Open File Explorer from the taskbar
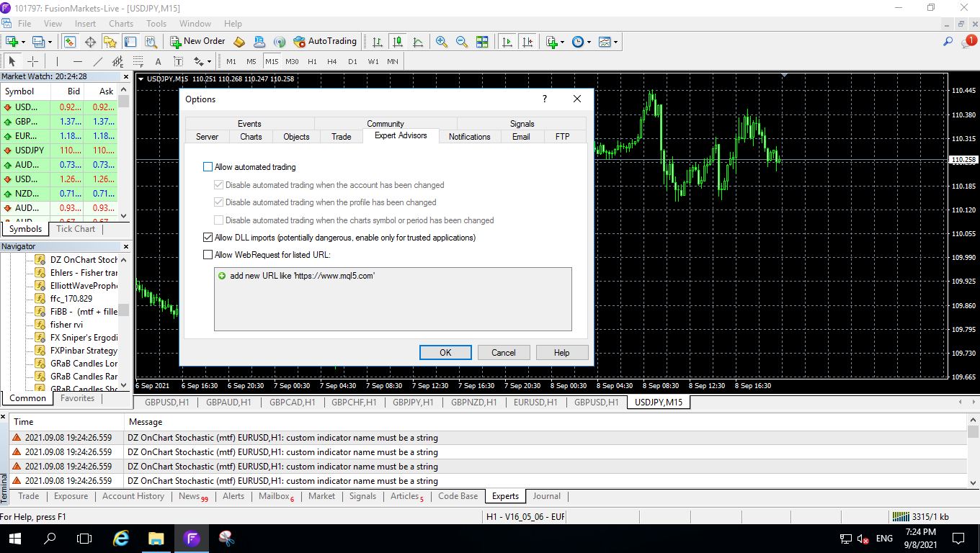 (156, 539)
